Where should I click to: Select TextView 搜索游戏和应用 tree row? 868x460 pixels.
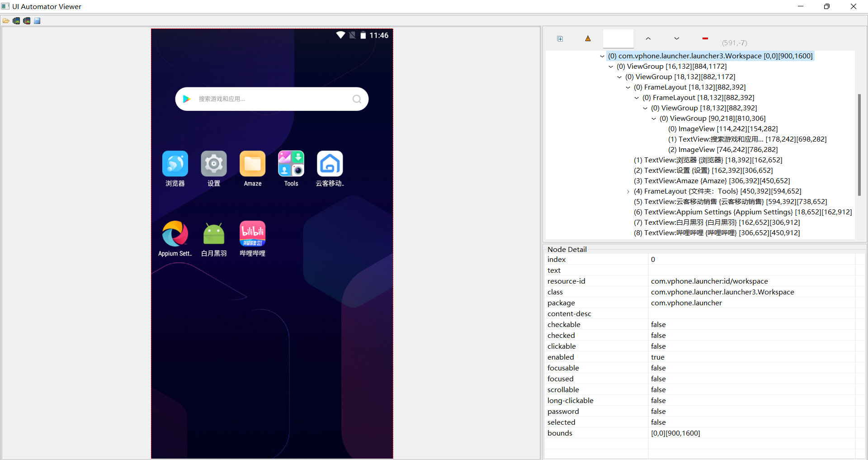point(747,139)
